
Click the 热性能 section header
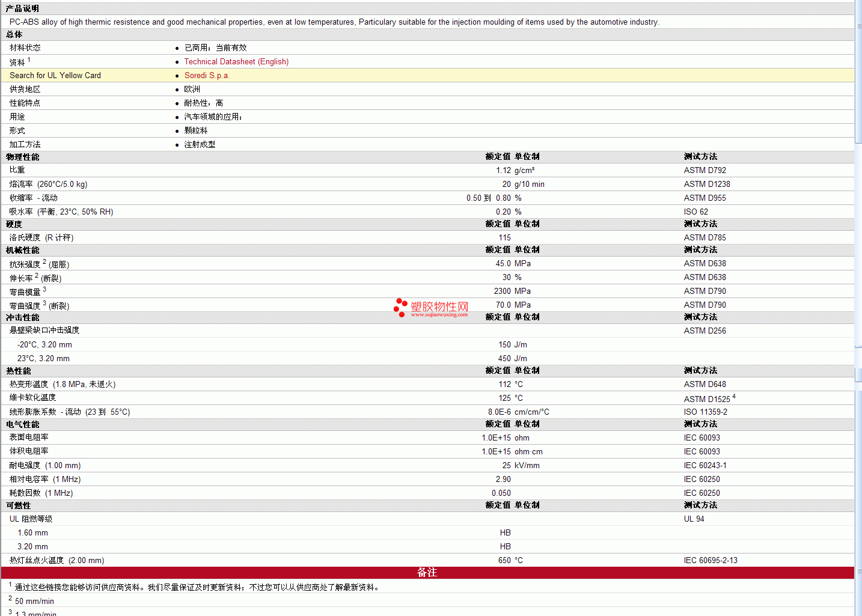click(19, 371)
